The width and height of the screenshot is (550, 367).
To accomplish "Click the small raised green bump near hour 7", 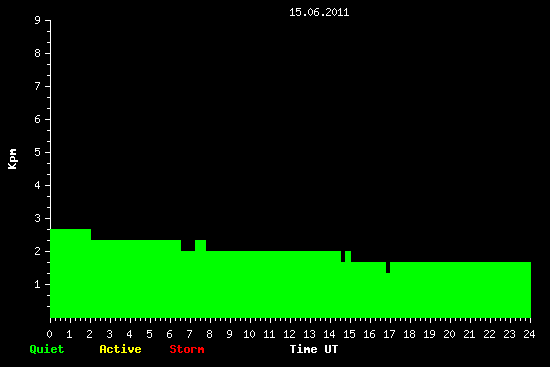I will [x=200, y=246].
